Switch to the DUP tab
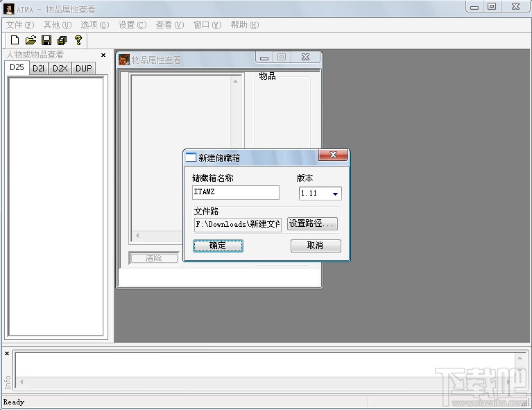Viewport: 532px width, 410px height. pos(83,69)
